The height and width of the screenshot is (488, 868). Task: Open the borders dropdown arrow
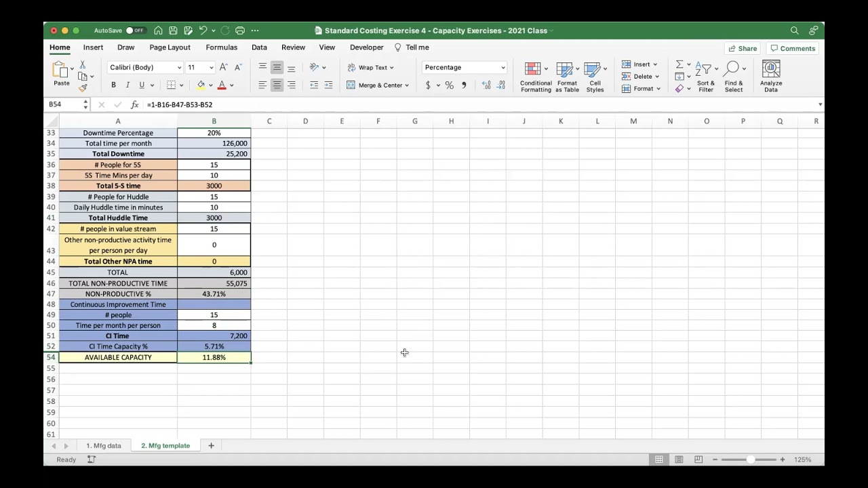[181, 85]
